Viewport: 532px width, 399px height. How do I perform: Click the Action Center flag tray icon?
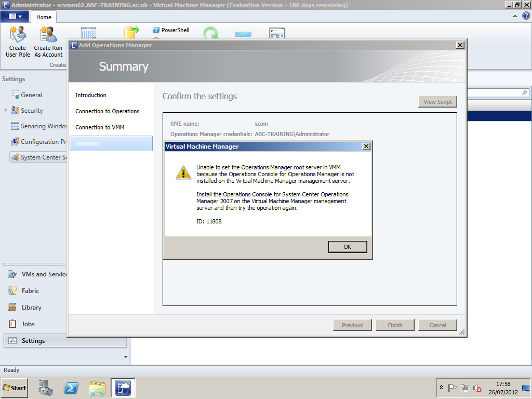pyautogui.click(x=453, y=388)
